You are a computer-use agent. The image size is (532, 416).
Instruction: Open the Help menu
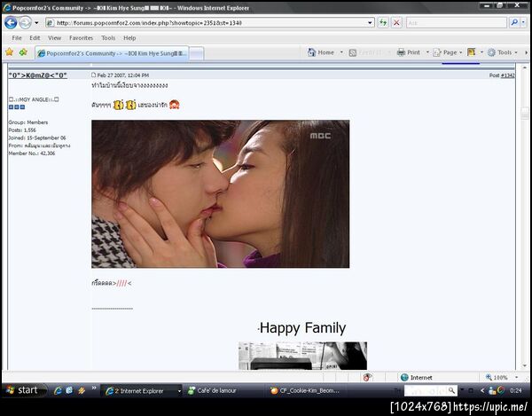pos(129,38)
